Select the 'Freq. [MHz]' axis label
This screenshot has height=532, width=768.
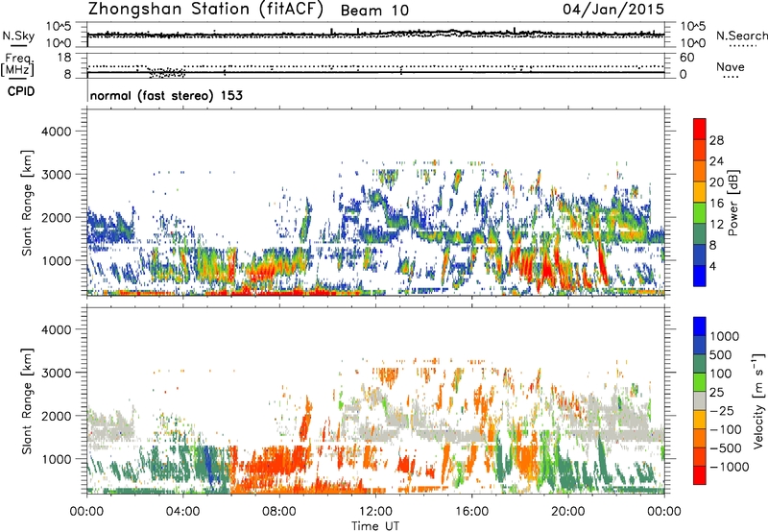click(17, 64)
